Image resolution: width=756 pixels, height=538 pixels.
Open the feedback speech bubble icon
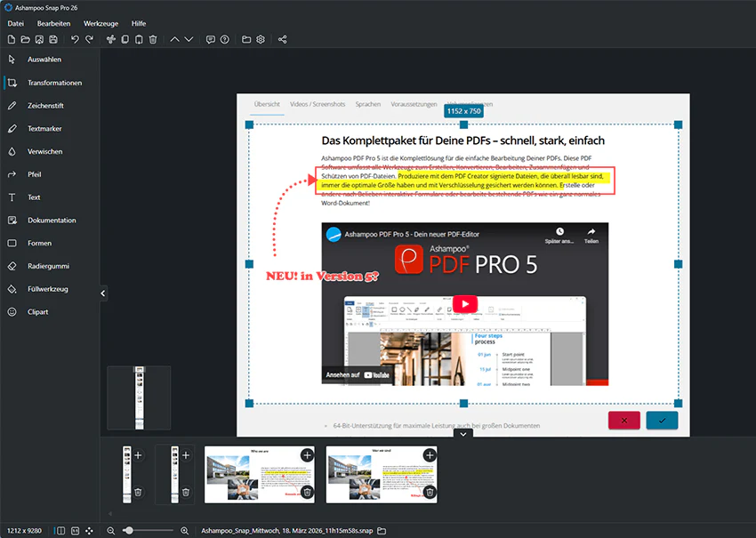pyautogui.click(x=211, y=39)
